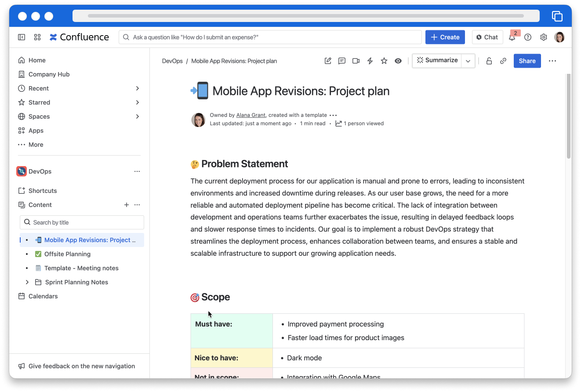
Task: Go to Home in the sidebar
Action: point(37,60)
